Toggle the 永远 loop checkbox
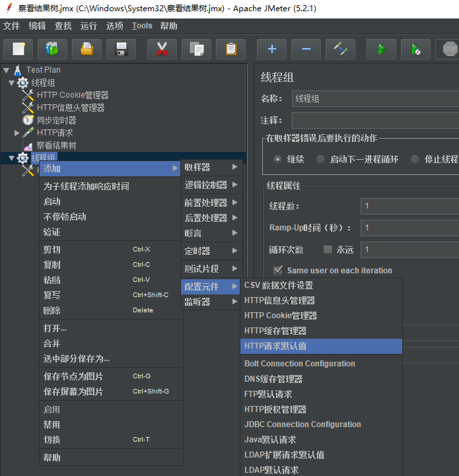 [328, 250]
